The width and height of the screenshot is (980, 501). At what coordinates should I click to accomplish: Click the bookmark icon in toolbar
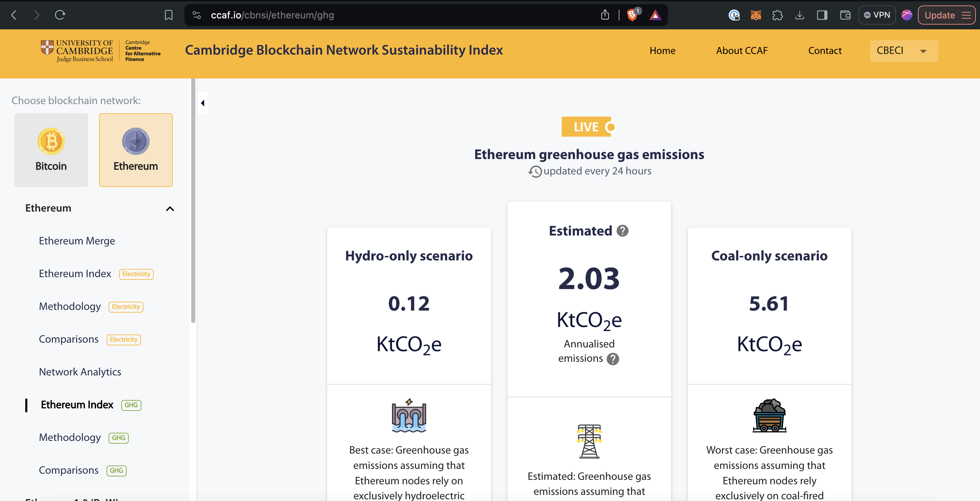point(169,15)
